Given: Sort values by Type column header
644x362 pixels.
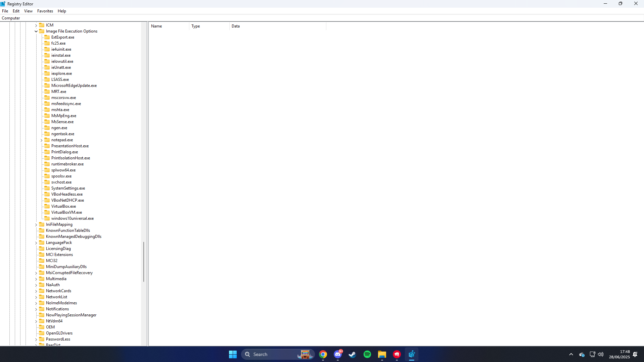Looking at the screenshot, I should pos(209,26).
